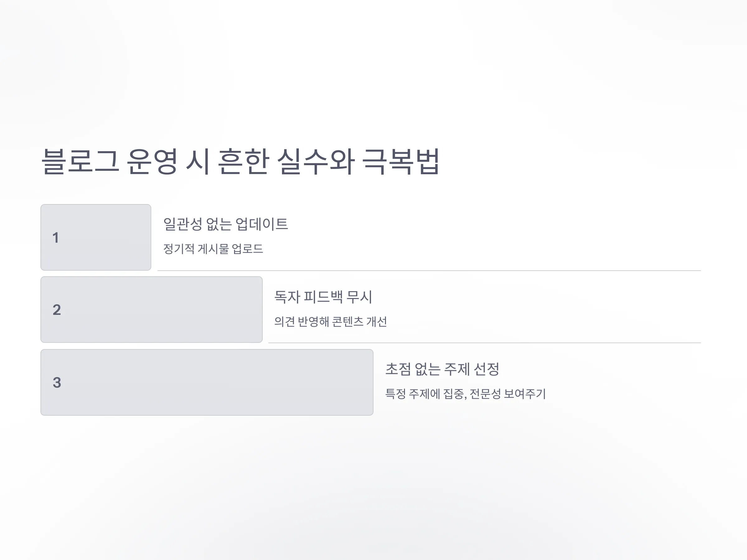Click the word 극복법 in the title
This screenshot has height=560, width=747.
pyautogui.click(x=401, y=161)
